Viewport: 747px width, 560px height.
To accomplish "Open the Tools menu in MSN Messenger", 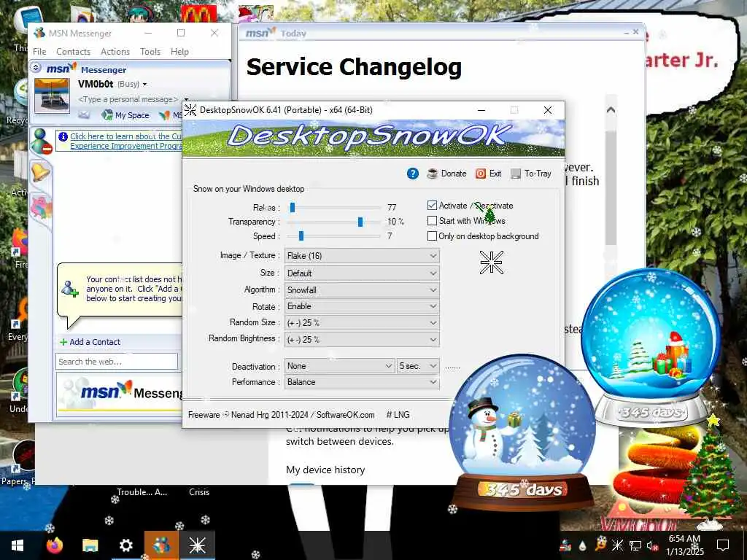I will (x=150, y=52).
